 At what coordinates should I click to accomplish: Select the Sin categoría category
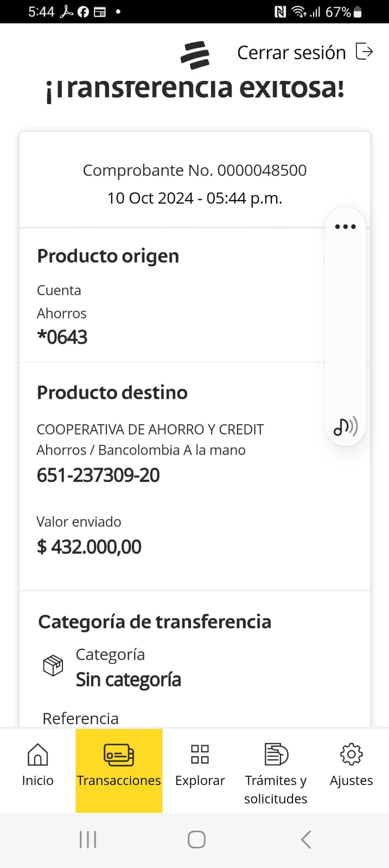click(128, 679)
